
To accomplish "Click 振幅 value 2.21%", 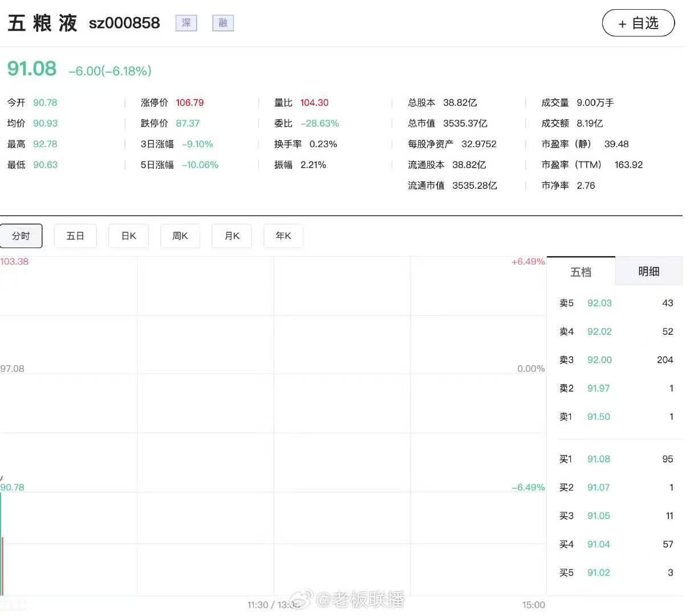I will click(x=313, y=165).
